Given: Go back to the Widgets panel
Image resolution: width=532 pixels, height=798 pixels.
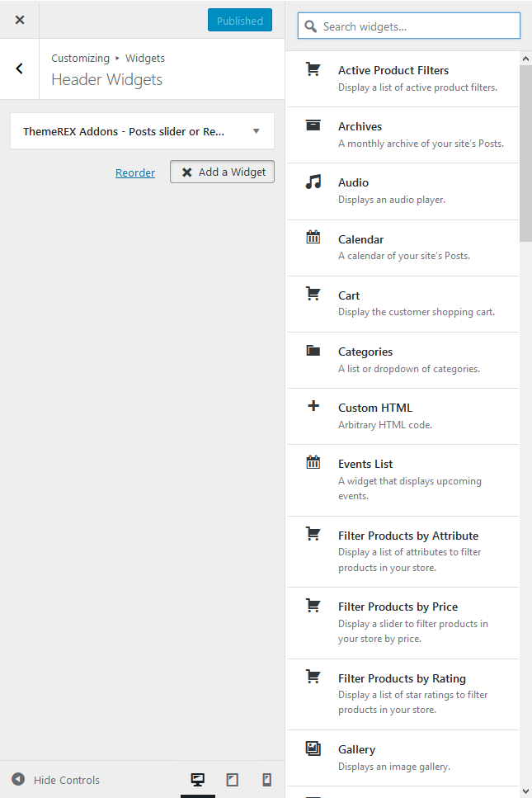Looking at the screenshot, I should click(x=19, y=68).
